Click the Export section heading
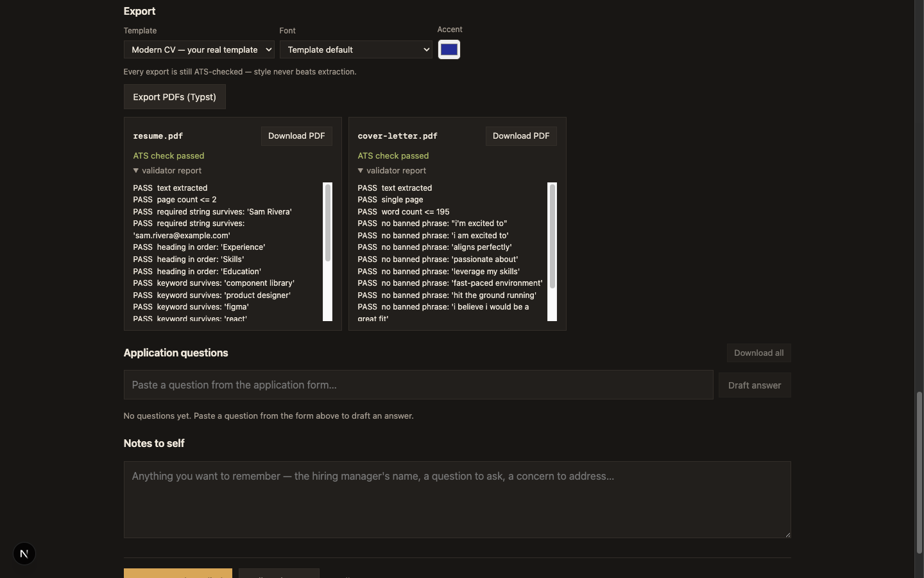 pyautogui.click(x=139, y=11)
